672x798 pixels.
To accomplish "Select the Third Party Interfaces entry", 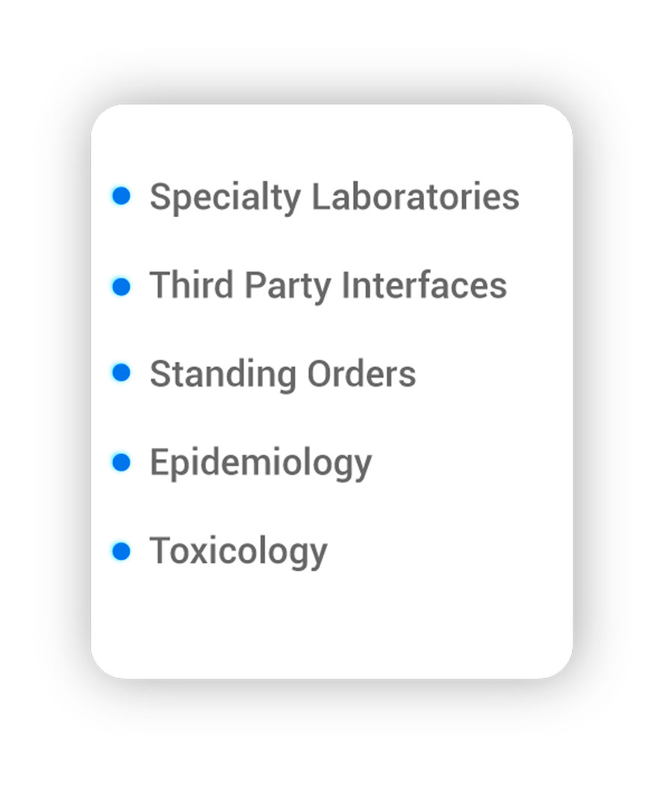I will tap(328, 286).
